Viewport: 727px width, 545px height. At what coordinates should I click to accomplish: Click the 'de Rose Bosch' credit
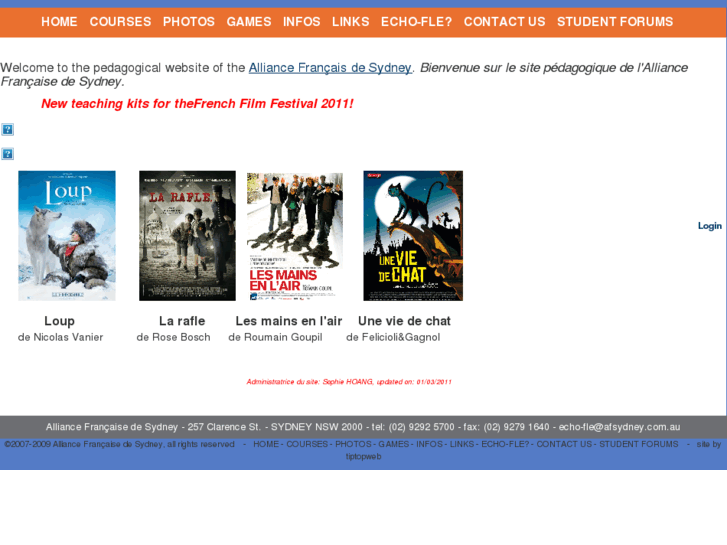point(173,337)
